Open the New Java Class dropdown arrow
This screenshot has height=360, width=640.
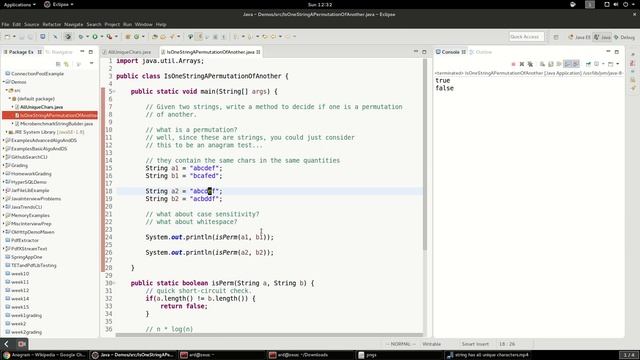143,37
